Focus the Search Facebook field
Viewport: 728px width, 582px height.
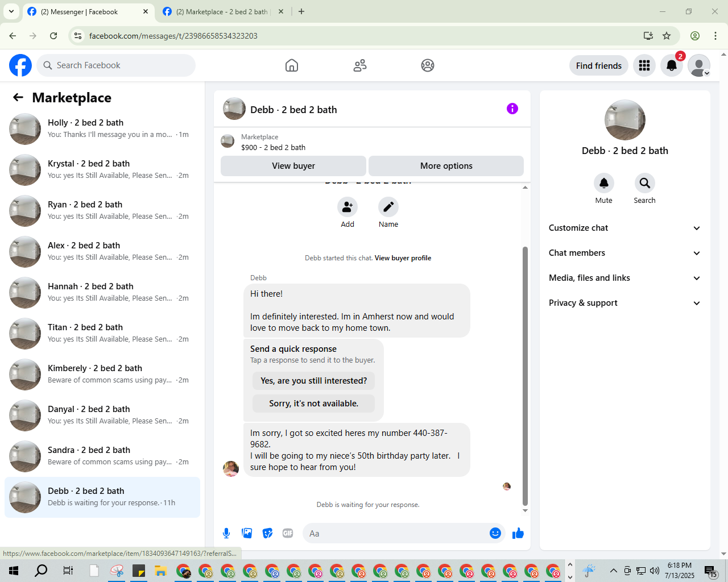116,65
